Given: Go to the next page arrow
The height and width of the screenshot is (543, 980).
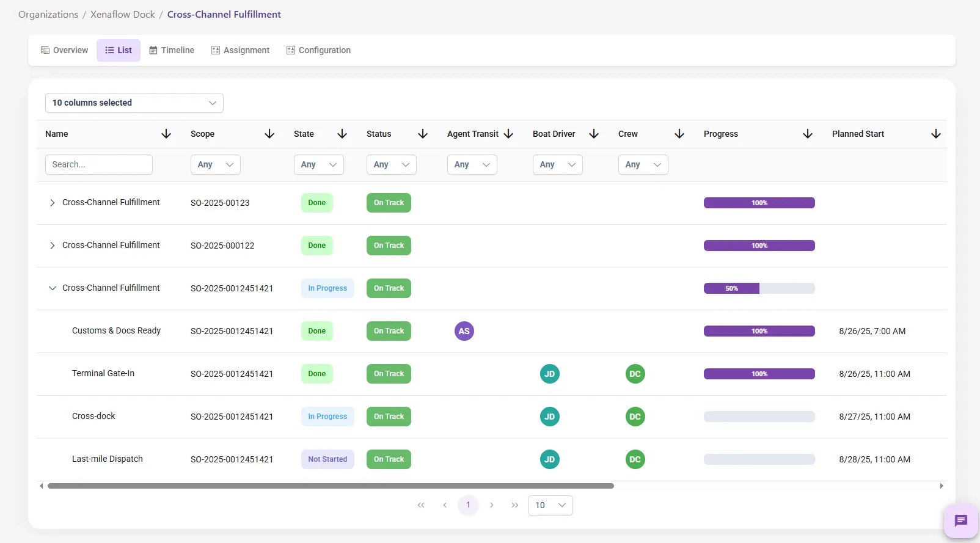Looking at the screenshot, I should tap(491, 505).
